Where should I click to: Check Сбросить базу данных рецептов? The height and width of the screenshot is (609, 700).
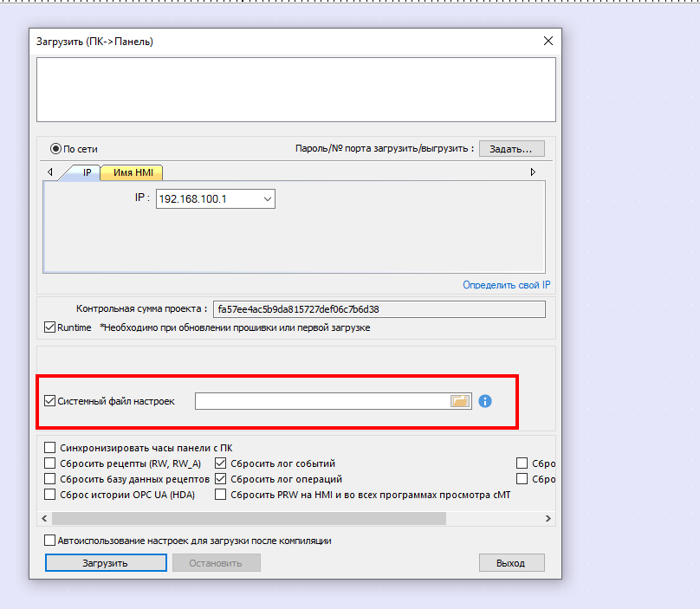[x=49, y=479]
